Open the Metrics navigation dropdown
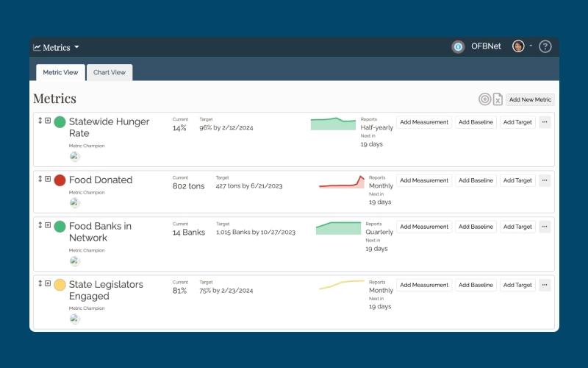This screenshot has height=368, width=588. [57, 47]
